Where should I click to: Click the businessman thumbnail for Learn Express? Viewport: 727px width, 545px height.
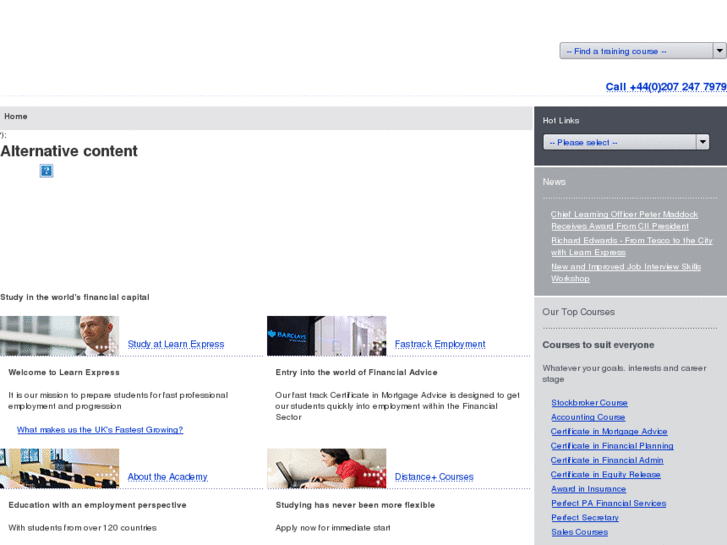[59, 336]
